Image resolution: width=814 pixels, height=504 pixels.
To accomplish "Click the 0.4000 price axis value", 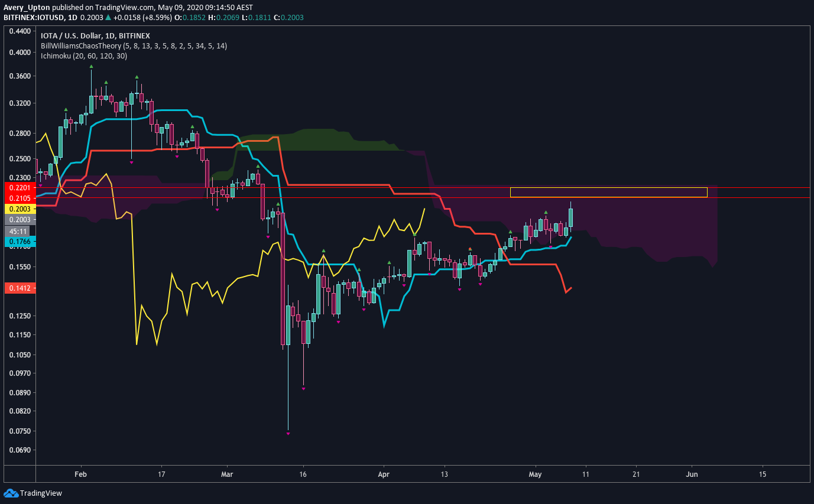I will [x=20, y=52].
